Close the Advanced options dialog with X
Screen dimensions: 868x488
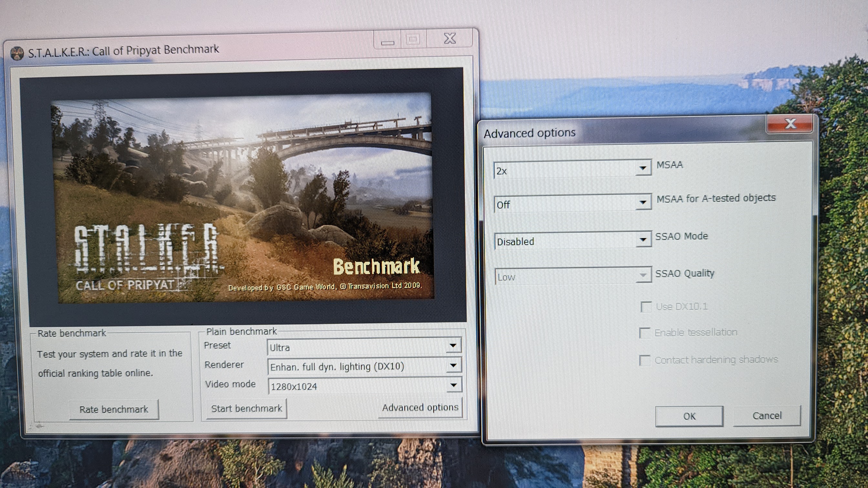(790, 124)
